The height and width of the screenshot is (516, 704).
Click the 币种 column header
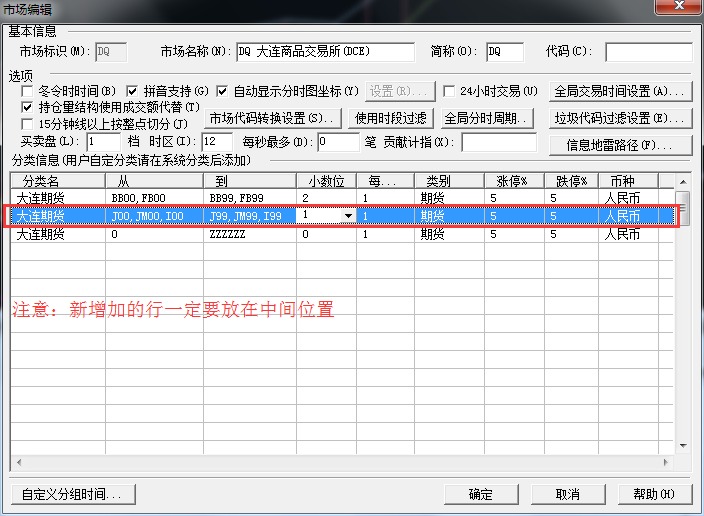tap(629, 181)
